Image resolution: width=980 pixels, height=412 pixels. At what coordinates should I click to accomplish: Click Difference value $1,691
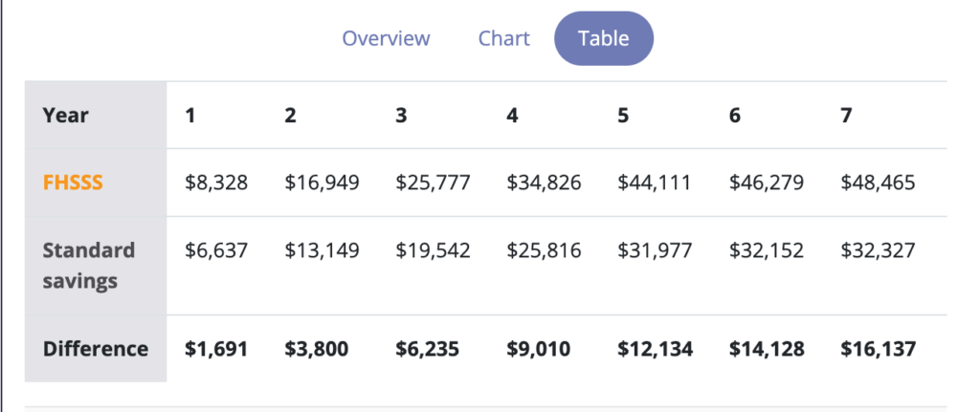pyautogui.click(x=216, y=348)
